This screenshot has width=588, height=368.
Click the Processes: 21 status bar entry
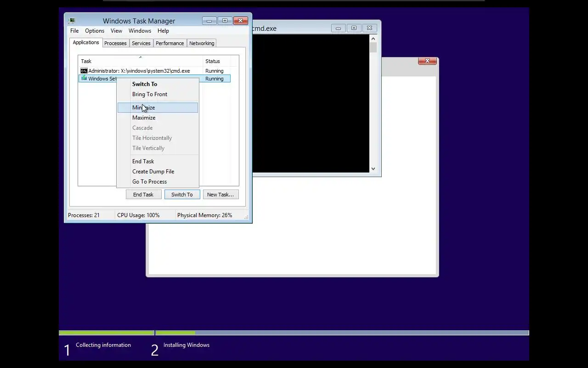coord(84,215)
